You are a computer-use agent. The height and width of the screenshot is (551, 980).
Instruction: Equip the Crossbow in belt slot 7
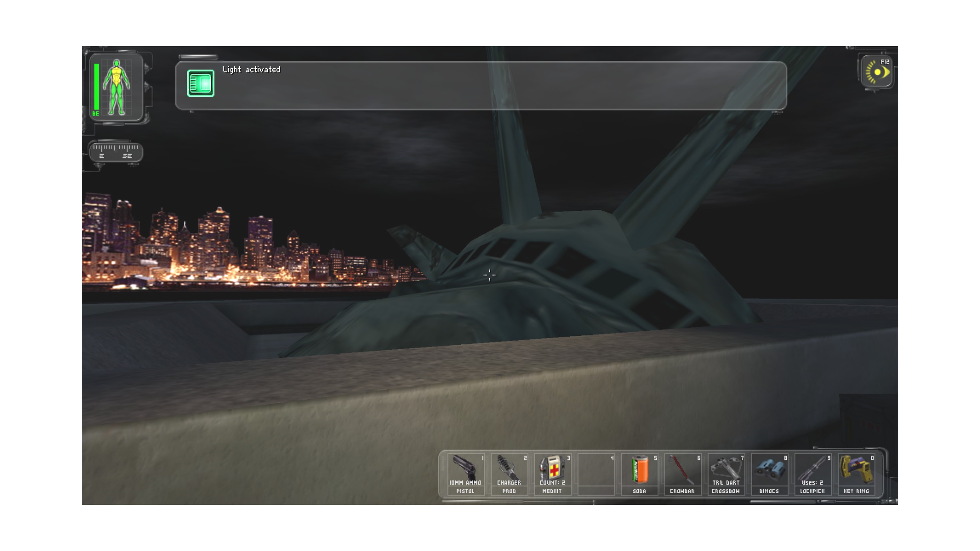click(x=726, y=474)
